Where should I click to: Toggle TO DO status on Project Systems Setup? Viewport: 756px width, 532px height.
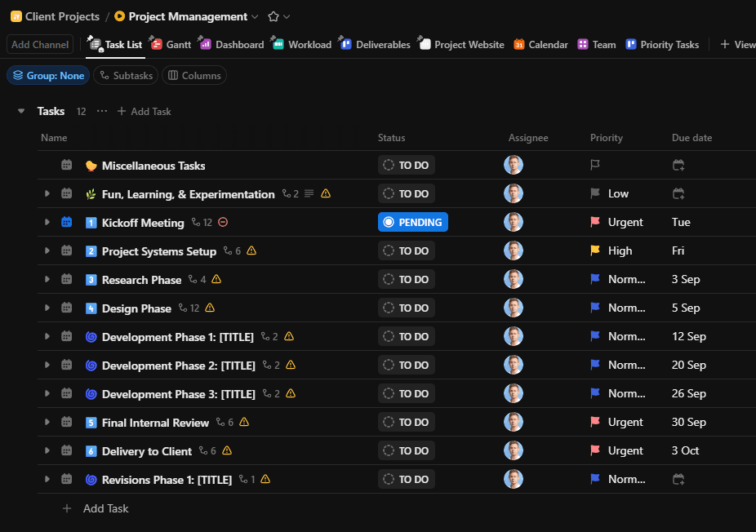click(x=407, y=250)
